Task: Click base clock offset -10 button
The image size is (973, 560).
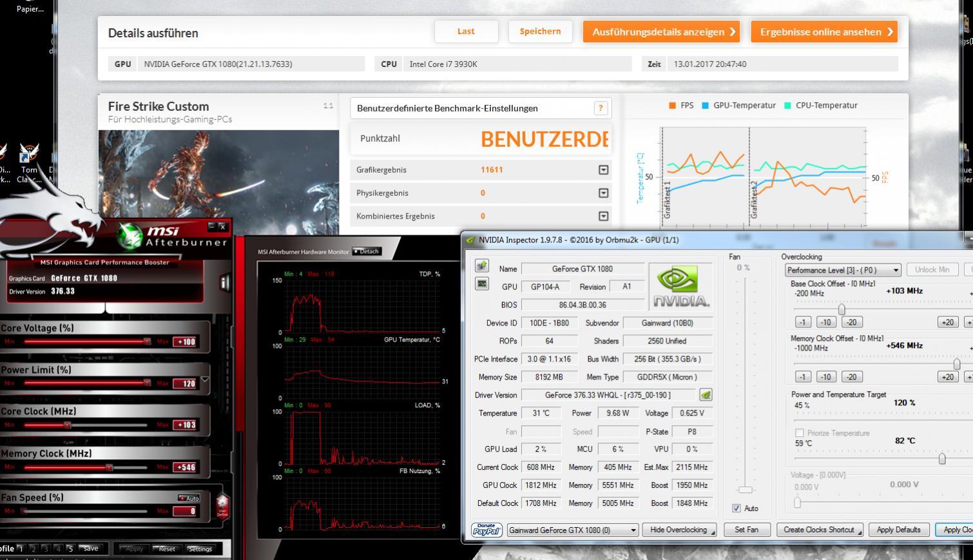Action: [826, 322]
